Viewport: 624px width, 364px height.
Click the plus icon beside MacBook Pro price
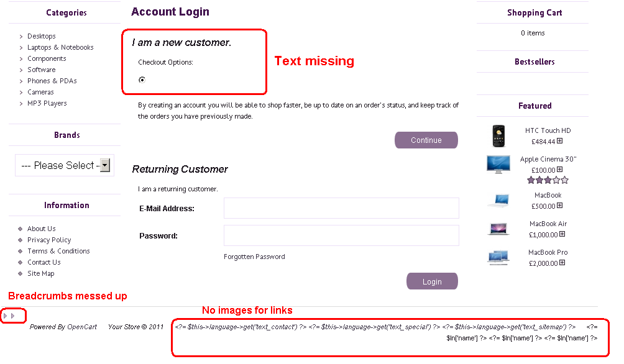[x=562, y=263]
